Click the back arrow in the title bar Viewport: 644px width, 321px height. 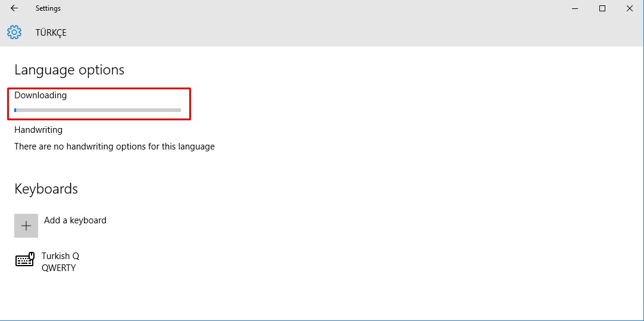(14, 8)
